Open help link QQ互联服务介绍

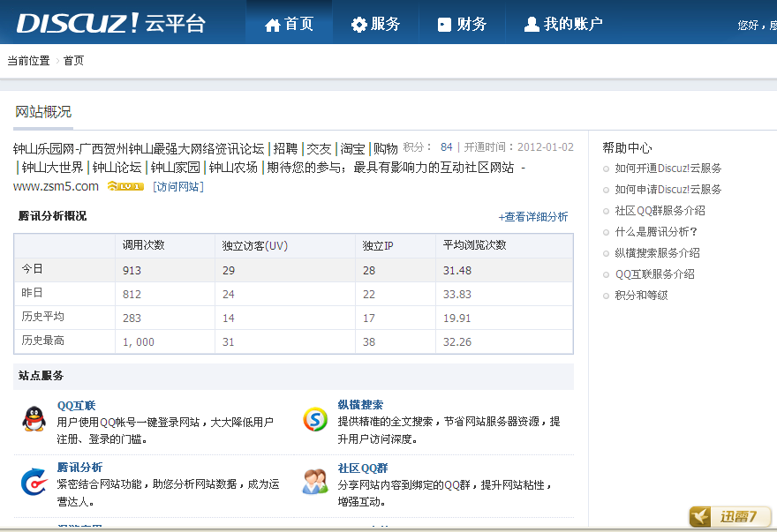(654, 273)
